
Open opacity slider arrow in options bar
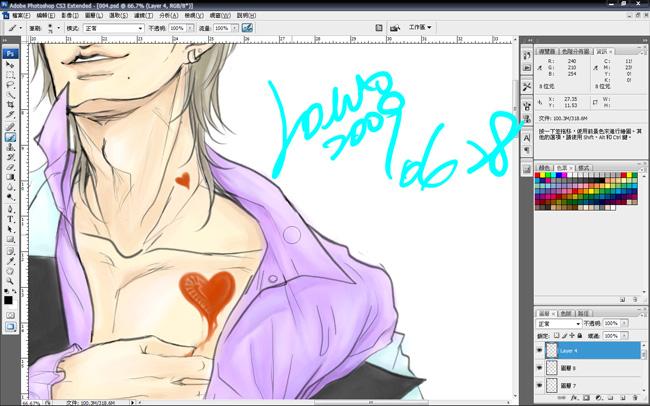[190, 28]
